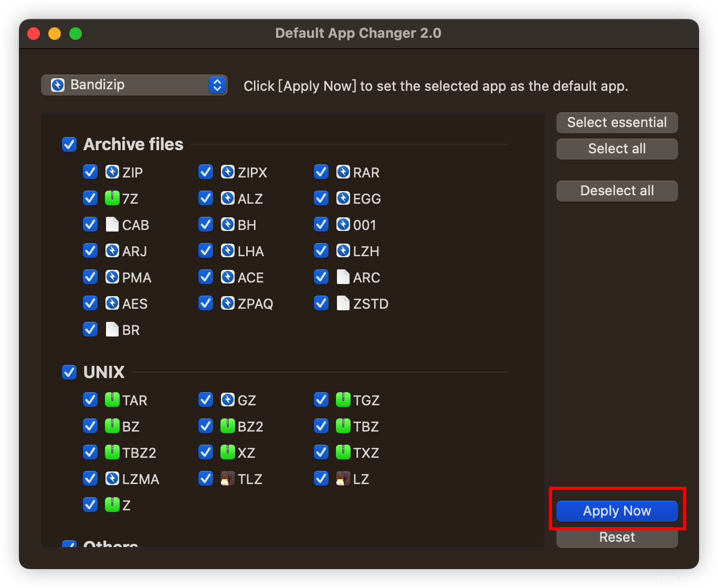This screenshot has height=588, width=718.
Task: Toggle the RAR checkbox
Action: click(321, 172)
